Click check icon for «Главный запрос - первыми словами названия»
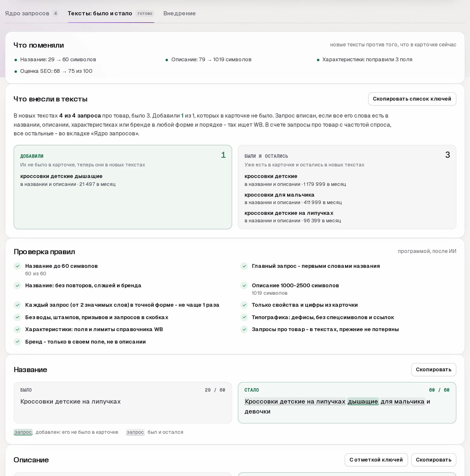This screenshot has height=476, width=470. pyautogui.click(x=244, y=266)
